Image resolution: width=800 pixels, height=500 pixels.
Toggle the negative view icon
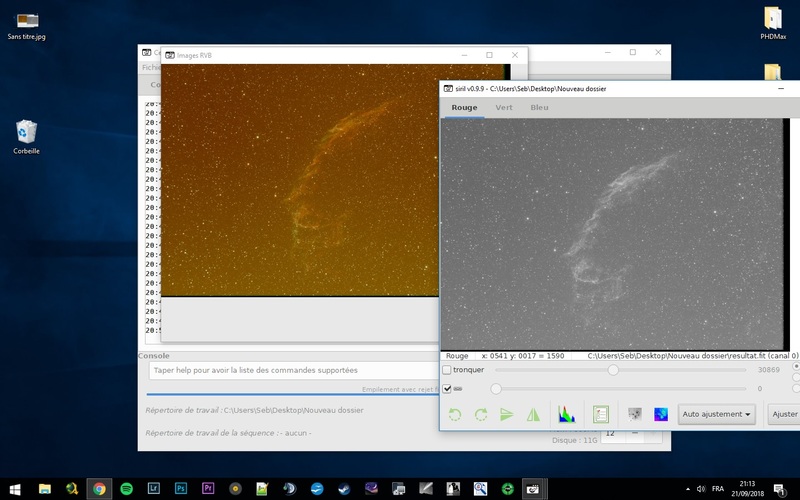point(635,414)
